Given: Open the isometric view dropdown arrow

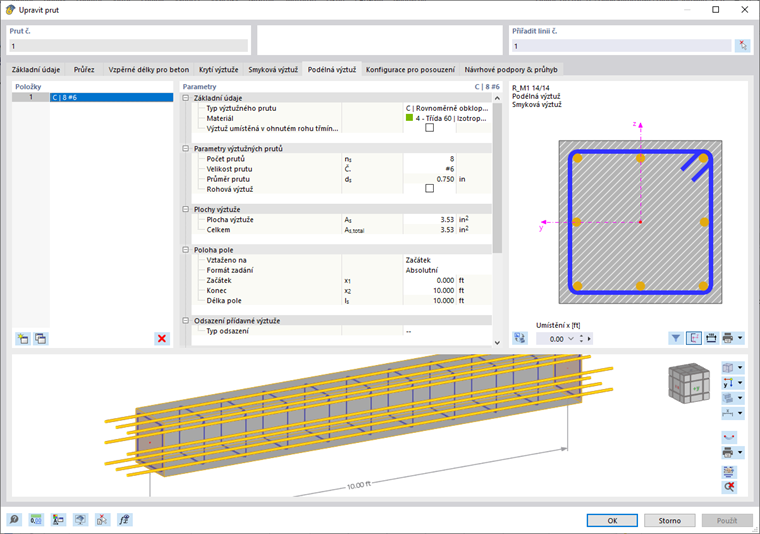Looking at the screenshot, I should pos(740,368).
